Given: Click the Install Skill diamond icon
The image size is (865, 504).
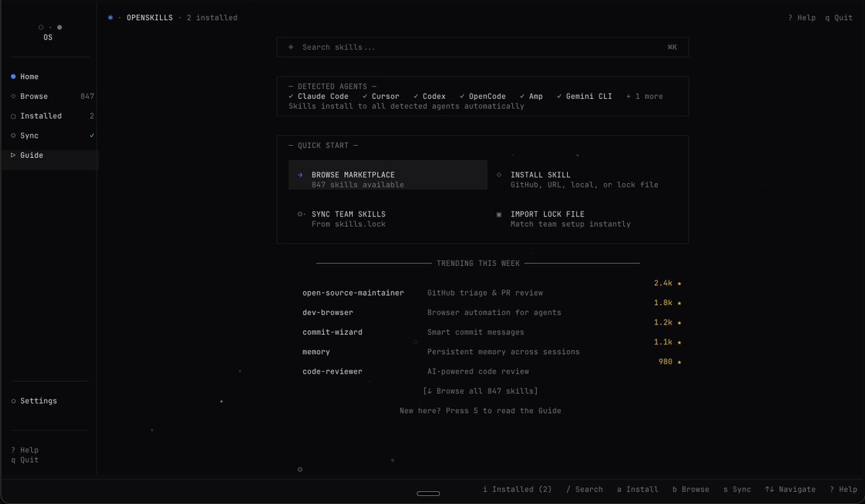Looking at the screenshot, I should (x=499, y=174).
